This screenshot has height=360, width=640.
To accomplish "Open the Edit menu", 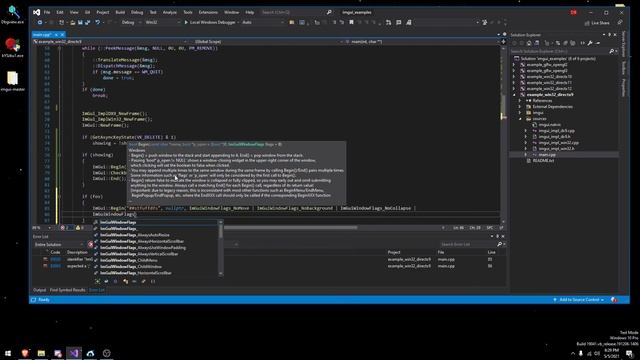I will [60, 12].
